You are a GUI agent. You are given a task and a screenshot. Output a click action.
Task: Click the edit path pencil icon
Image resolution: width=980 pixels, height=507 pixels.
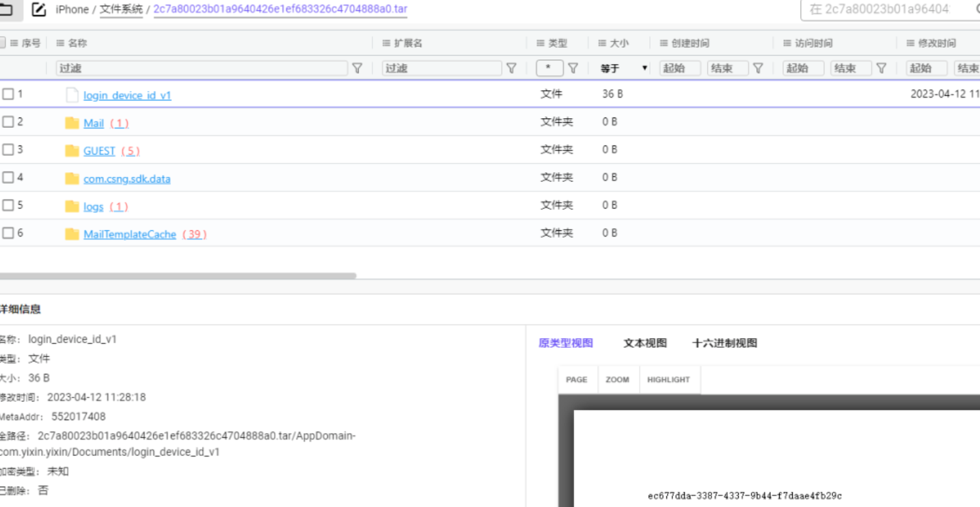(39, 10)
